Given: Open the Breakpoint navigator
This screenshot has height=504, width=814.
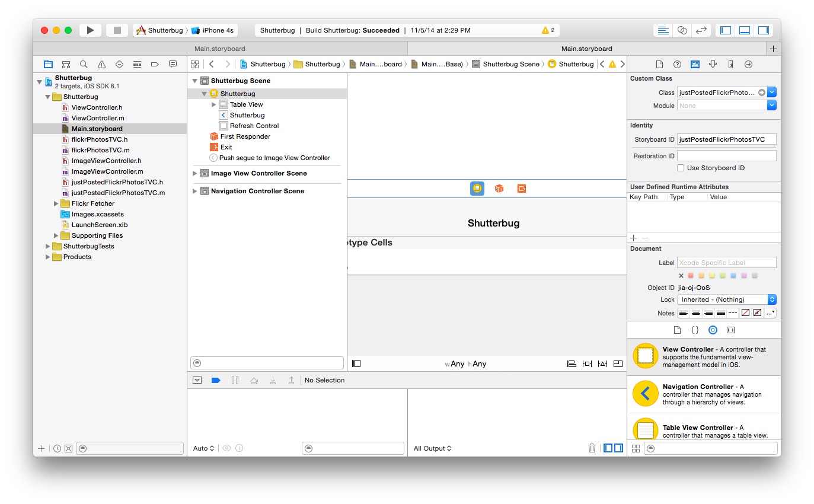Looking at the screenshot, I should (155, 64).
